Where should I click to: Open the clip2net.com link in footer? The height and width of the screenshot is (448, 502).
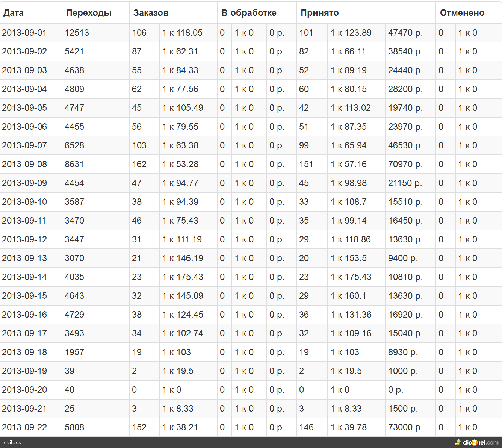click(481, 442)
